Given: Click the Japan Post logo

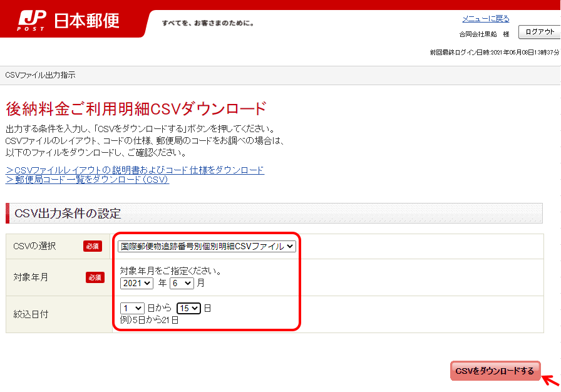Looking at the screenshot, I should click(x=68, y=21).
